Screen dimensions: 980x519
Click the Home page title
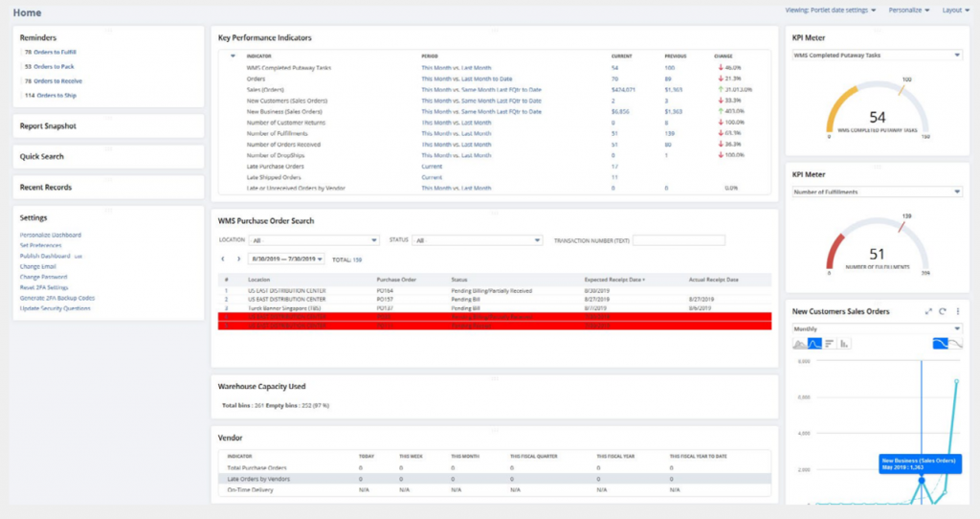(27, 12)
